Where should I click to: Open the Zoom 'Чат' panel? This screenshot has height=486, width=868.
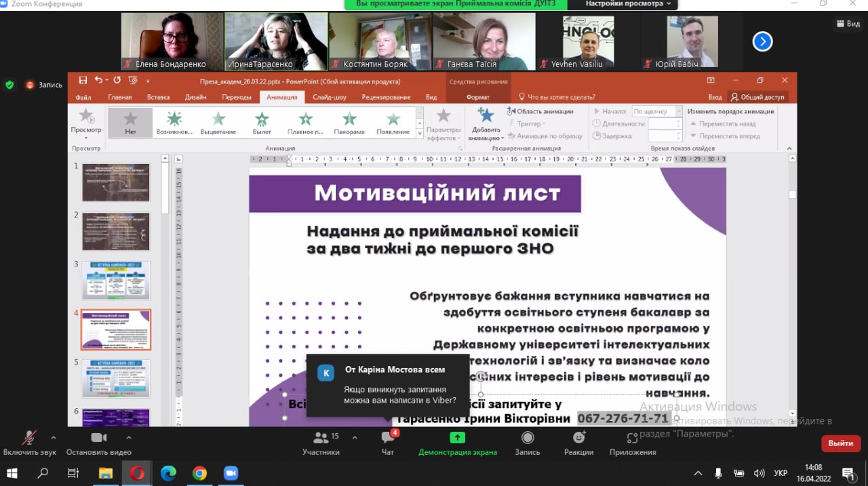tap(388, 443)
